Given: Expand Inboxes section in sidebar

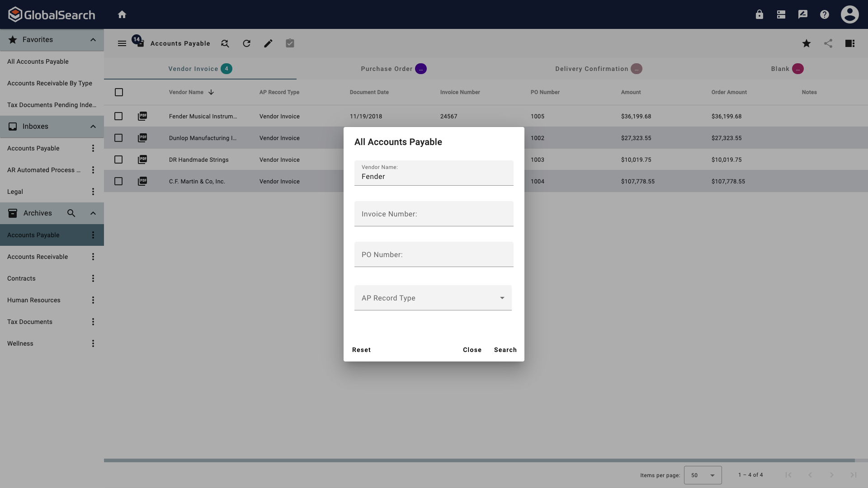Looking at the screenshot, I should [x=93, y=127].
